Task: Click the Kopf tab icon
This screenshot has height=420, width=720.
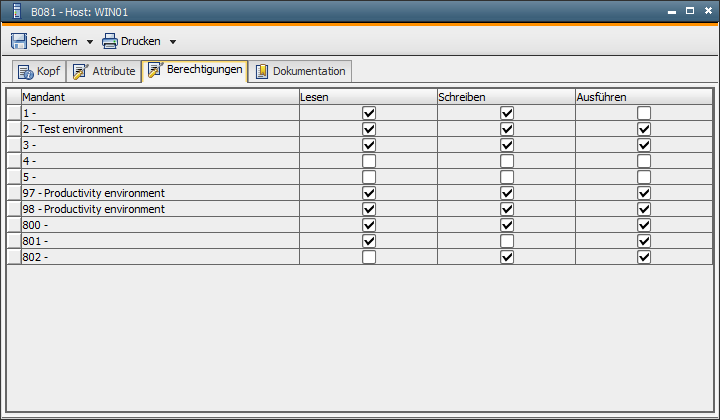Action: coord(26,72)
